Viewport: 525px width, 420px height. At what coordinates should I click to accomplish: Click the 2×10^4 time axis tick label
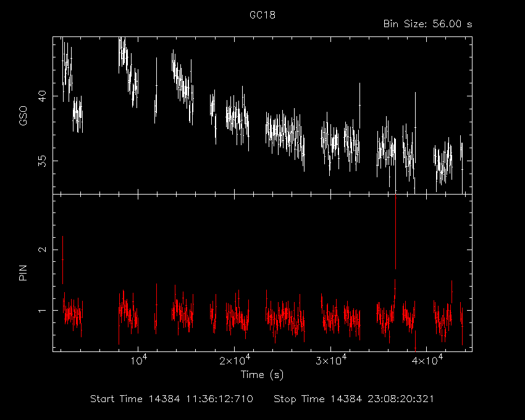click(233, 360)
